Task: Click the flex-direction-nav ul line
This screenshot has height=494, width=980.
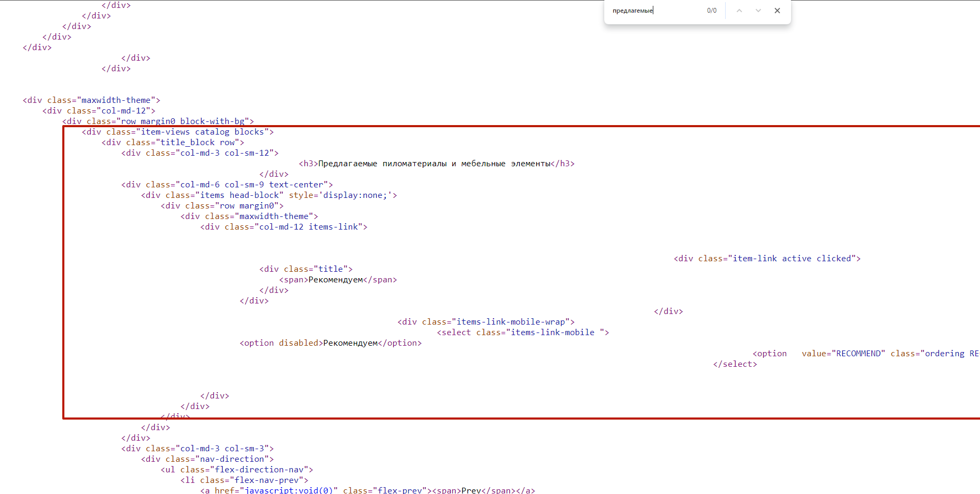Action: click(237, 470)
